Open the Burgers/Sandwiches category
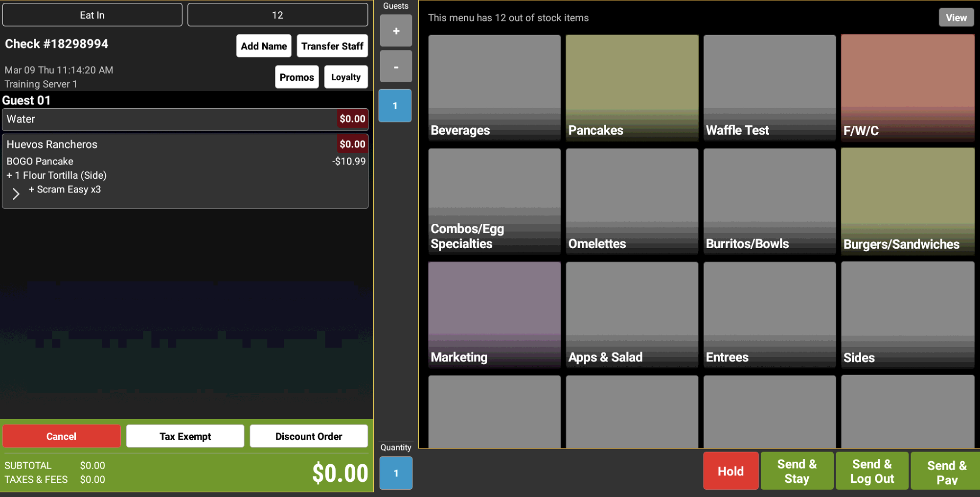 click(x=908, y=201)
